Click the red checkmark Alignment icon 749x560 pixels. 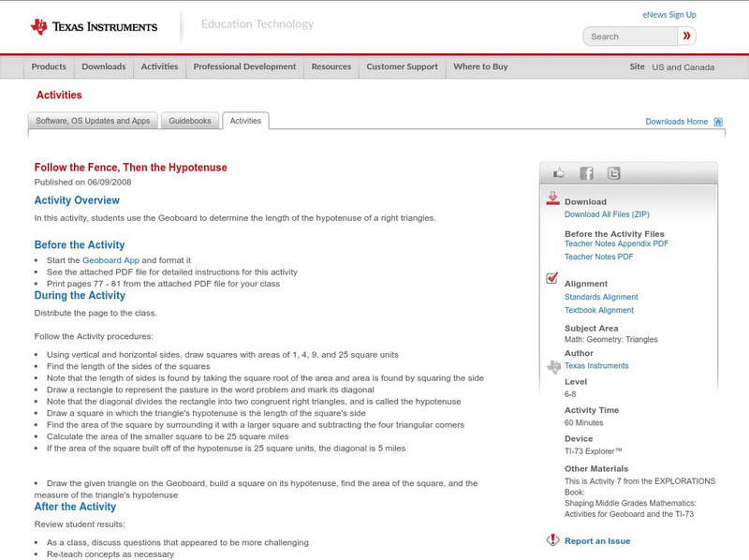(x=552, y=279)
